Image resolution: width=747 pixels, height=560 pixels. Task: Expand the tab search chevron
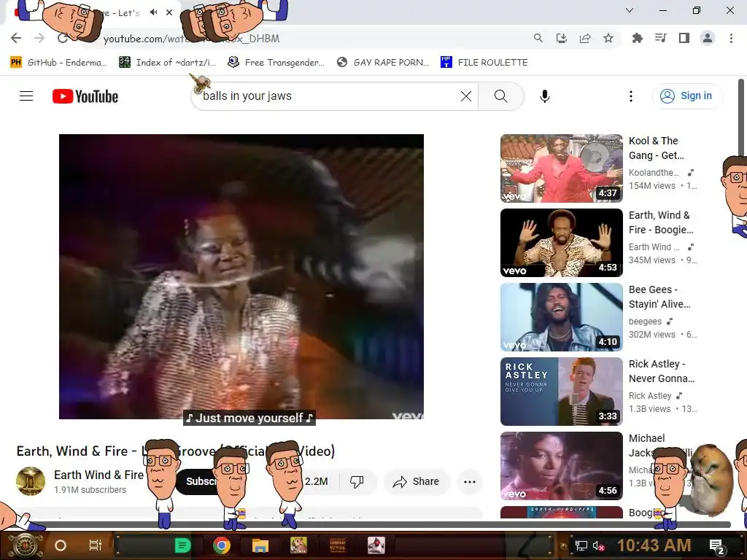[630, 10]
